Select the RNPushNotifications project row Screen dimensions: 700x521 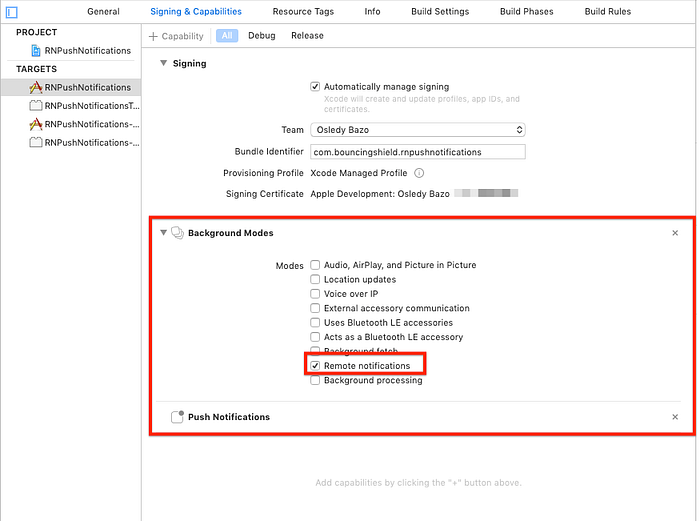pyautogui.click(x=71, y=50)
